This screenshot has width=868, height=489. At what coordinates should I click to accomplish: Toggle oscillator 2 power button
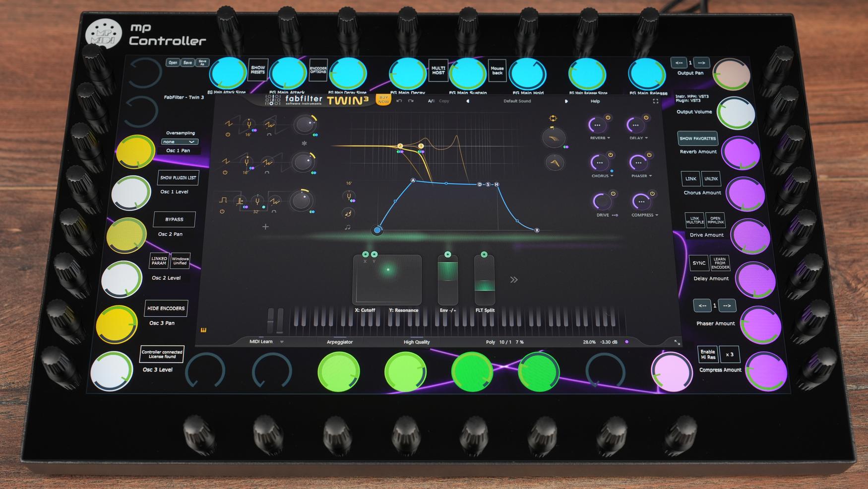(x=225, y=173)
